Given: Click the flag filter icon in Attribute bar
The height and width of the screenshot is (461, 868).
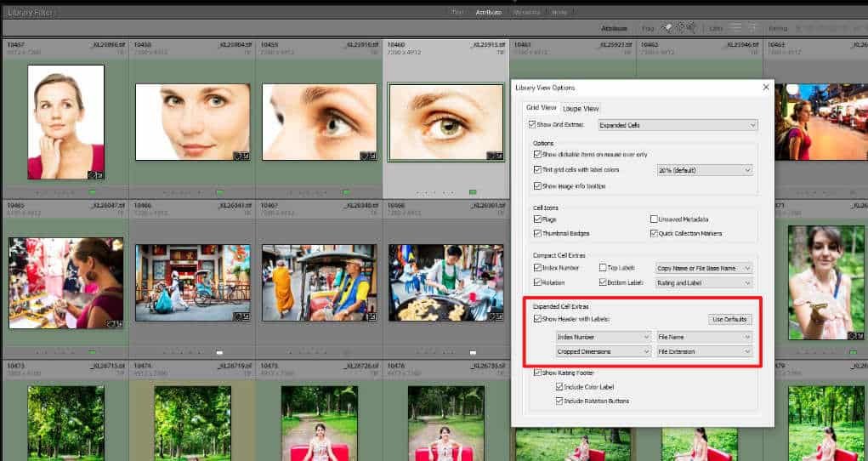Looking at the screenshot, I should 667,28.
